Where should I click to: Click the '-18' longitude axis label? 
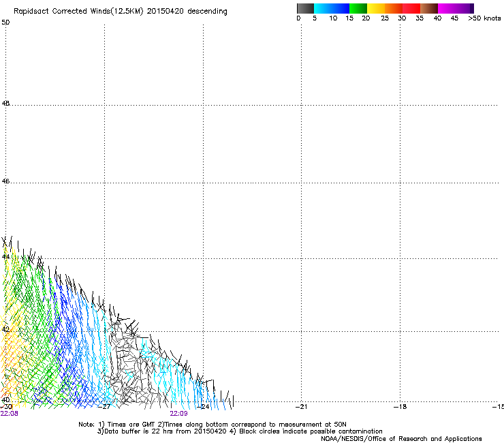[400, 407]
